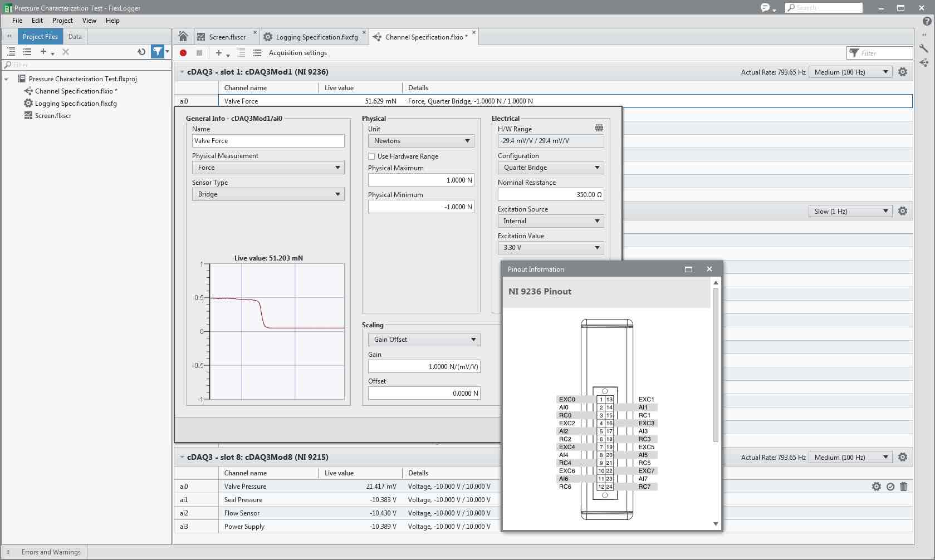Open the Project menu

pos(62,21)
